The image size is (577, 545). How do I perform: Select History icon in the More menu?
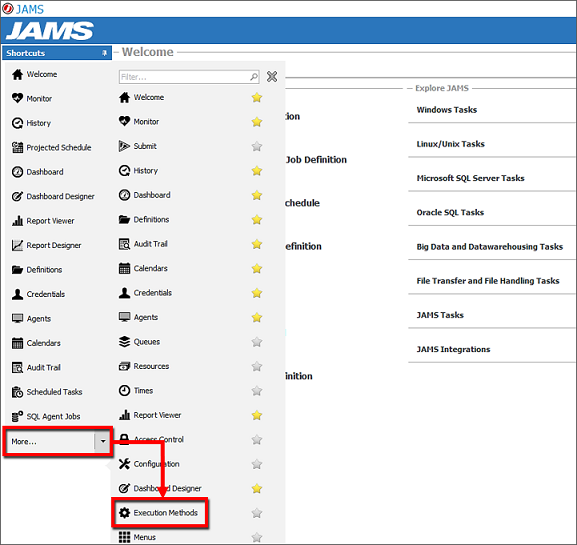tap(124, 170)
